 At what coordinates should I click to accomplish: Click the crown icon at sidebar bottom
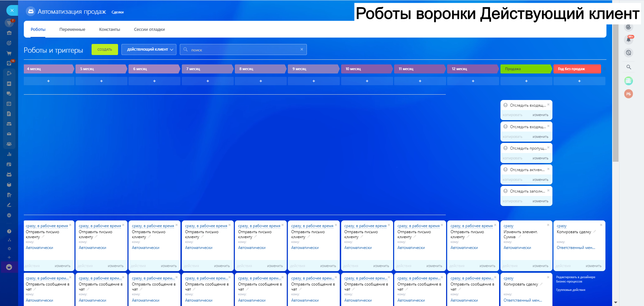click(x=9, y=267)
